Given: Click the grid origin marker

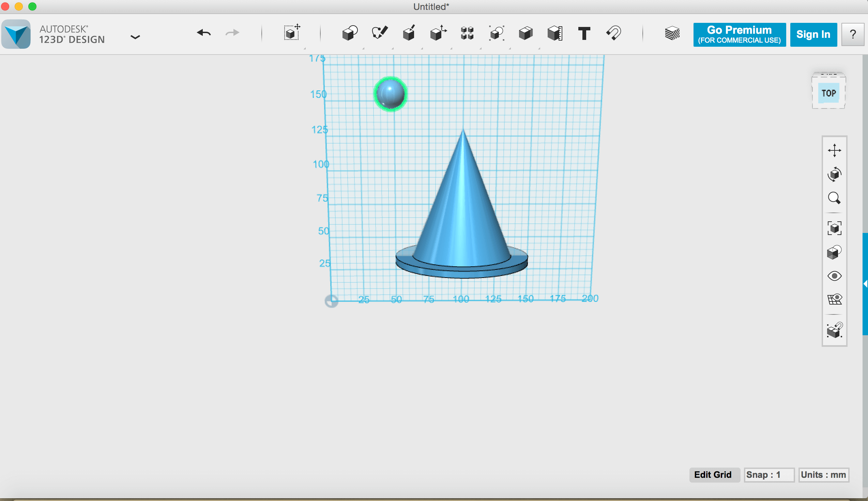Looking at the screenshot, I should pos(331,301).
